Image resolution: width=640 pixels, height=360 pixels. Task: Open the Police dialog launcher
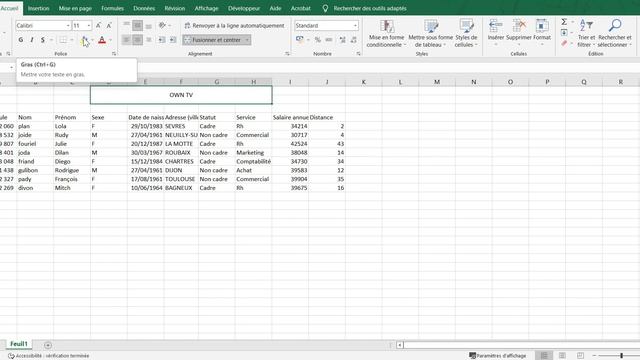pyautogui.click(x=114, y=54)
